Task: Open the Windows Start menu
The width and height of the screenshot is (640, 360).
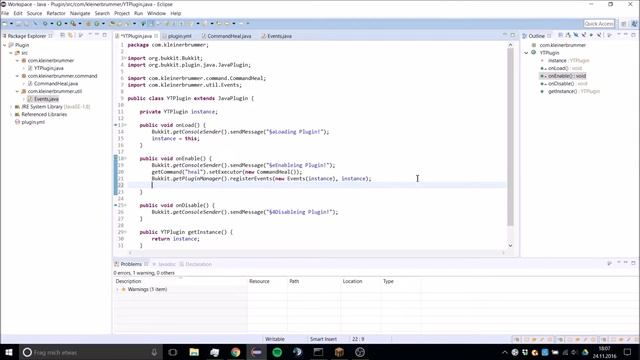Action: (9, 352)
